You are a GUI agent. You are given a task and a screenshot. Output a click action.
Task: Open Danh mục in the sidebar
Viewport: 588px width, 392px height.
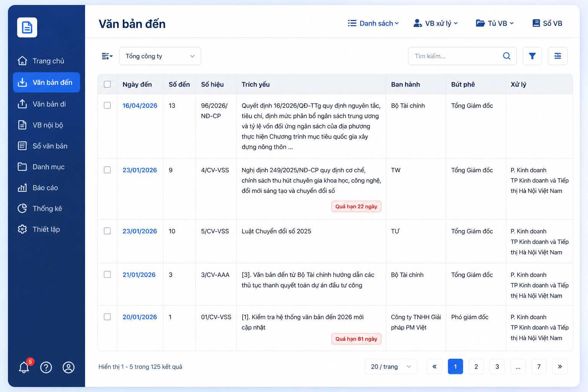tap(46, 167)
